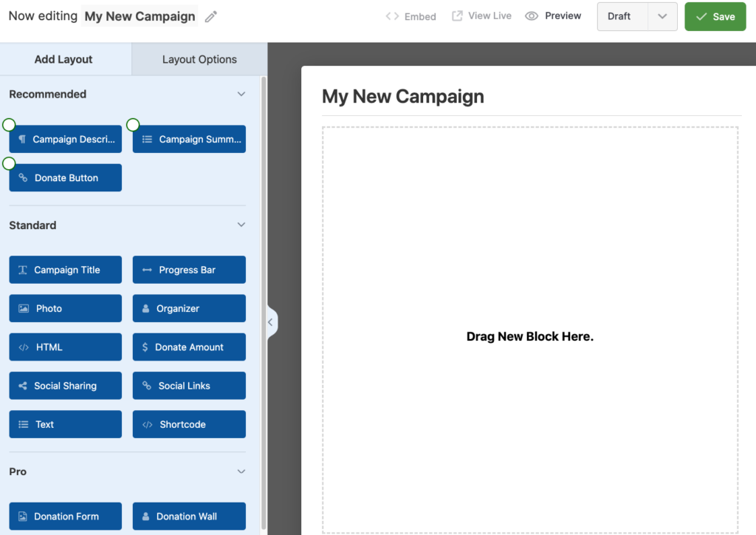Choose the Social Sharing block
756x535 pixels.
[x=66, y=386]
